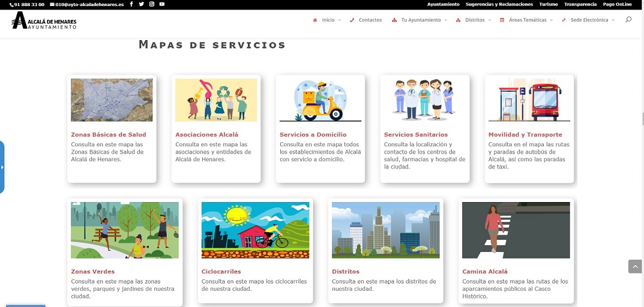Open the Áreas Temáticas menu item
This screenshot has height=307, width=644.
(528, 20)
